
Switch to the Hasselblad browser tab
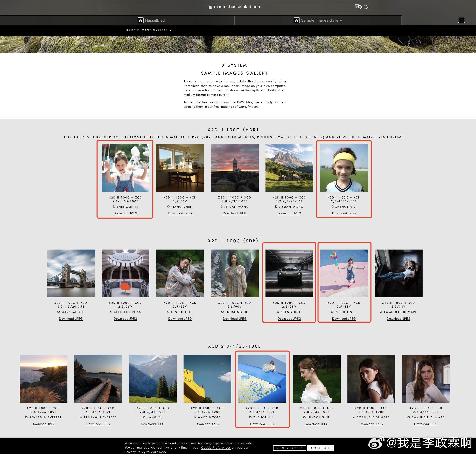[x=151, y=20]
